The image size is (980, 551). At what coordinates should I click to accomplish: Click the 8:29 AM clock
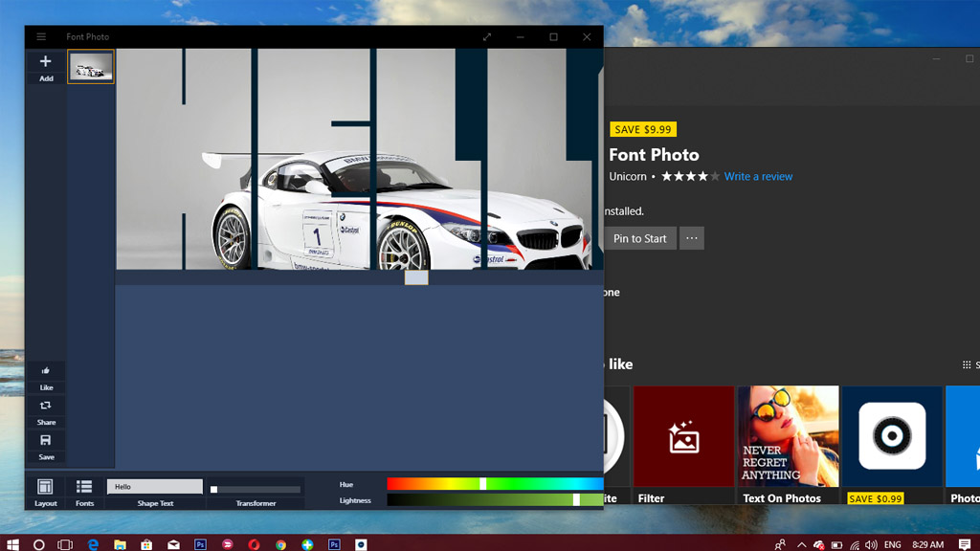tap(927, 544)
